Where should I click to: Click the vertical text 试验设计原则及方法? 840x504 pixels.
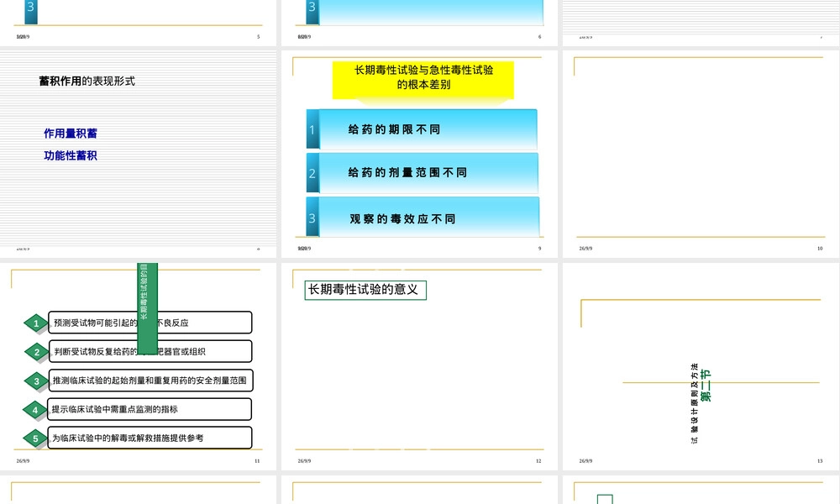695,403
